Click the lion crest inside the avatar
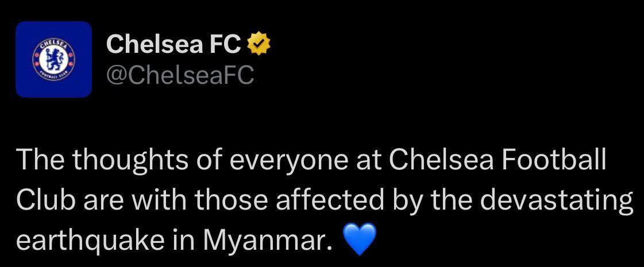Viewport: 644px width, 267px height. coord(53,59)
